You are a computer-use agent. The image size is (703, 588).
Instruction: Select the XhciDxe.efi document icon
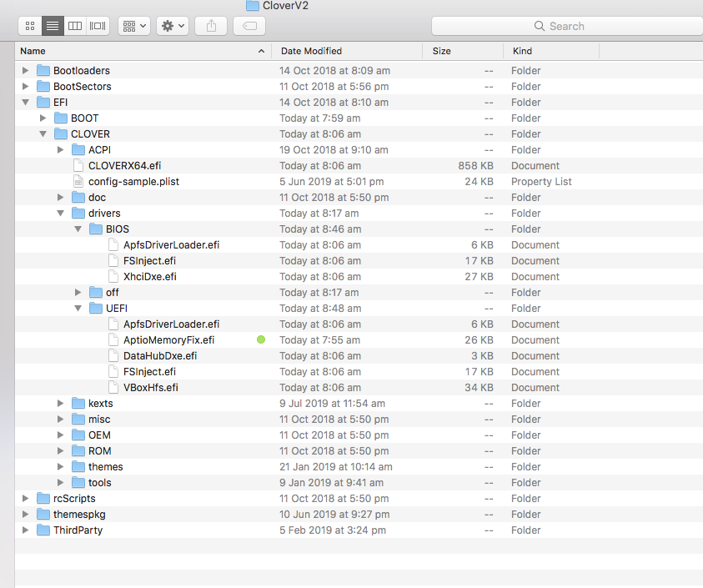(113, 276)
